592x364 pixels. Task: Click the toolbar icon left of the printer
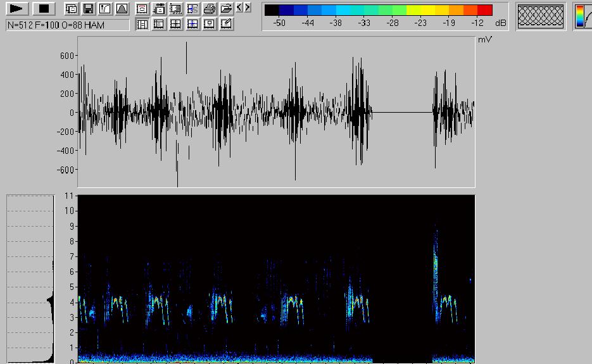192,9
